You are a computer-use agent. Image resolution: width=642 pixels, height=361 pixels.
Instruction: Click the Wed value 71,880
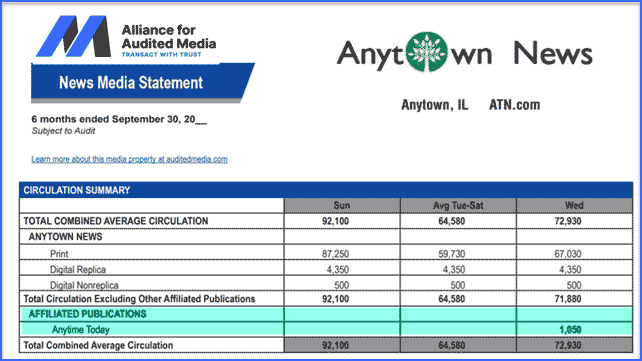(x=567, y=299)
